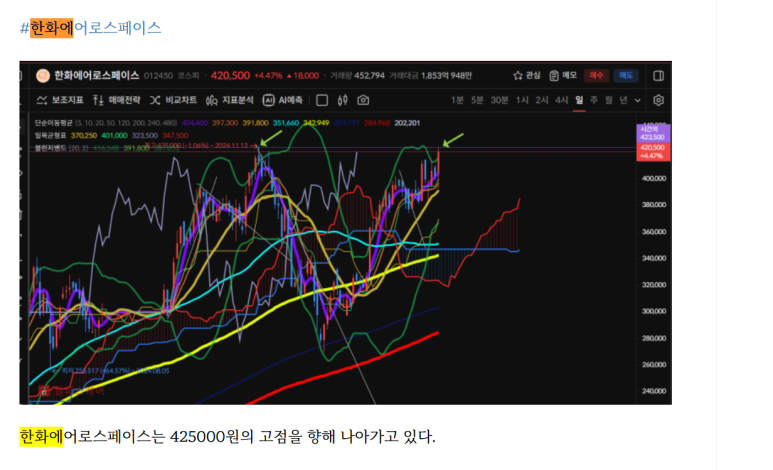Click the 볼린저밴드 indicator label
This screenshot has height=470, width=773.
click(x=50, y=147)
